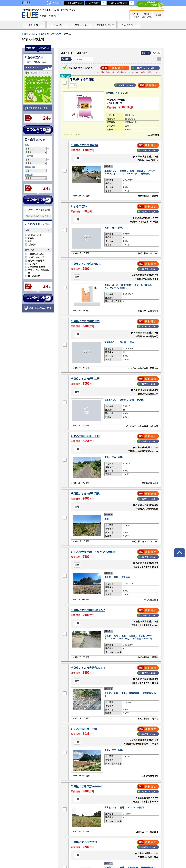The height and width of the screenshot is (868, 186).
Task: Open field photo thumbnail for 万木649-1
Action: (87, 817)
